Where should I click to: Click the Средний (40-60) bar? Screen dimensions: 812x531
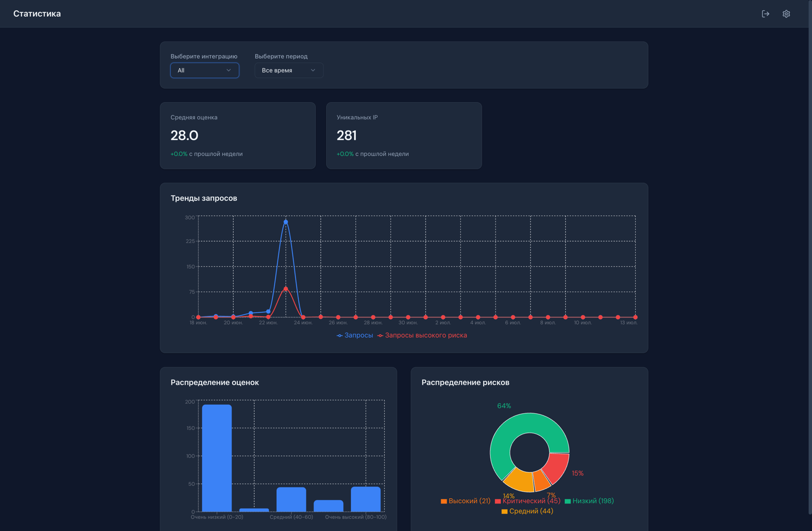click(x=291, y=499)
